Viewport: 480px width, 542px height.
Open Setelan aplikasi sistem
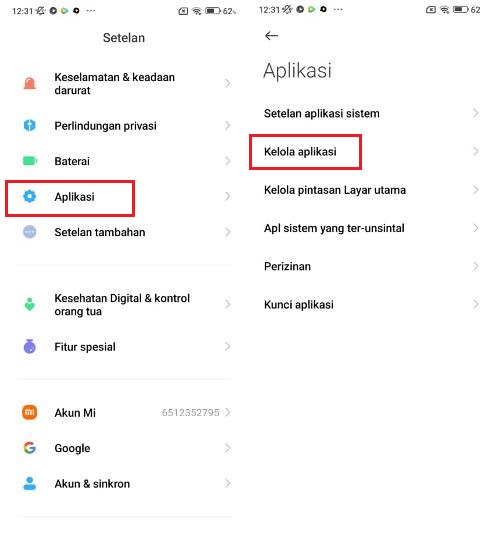370,113
